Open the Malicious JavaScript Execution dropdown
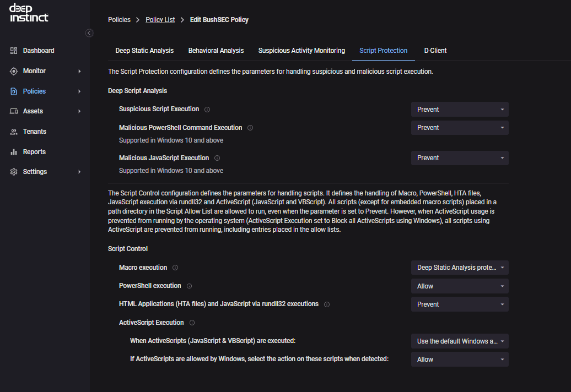 (x=460, y=158)
